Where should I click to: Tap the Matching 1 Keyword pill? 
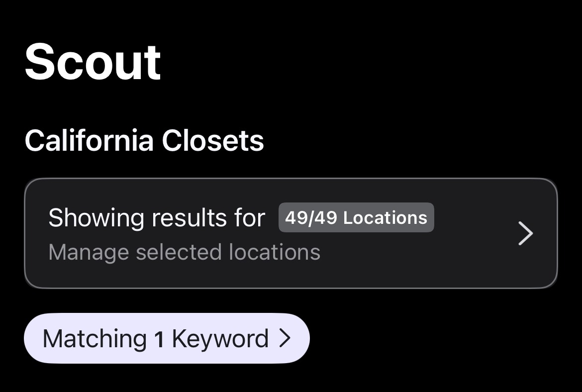pos(167,338)
